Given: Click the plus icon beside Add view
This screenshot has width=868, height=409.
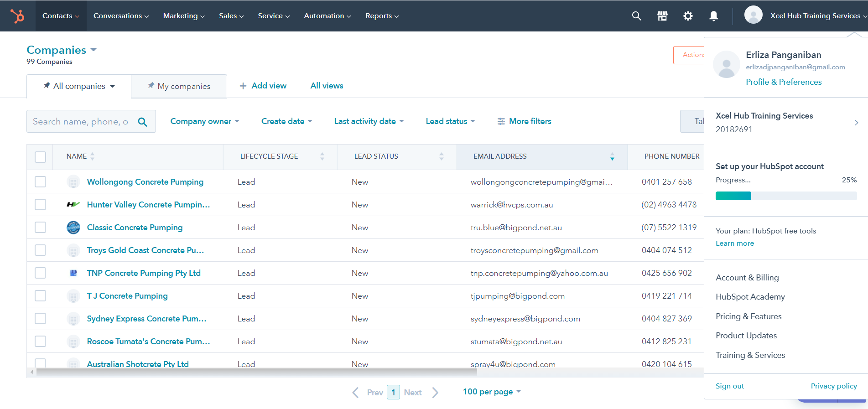Looking at the screenshot, I should [243, 86].
